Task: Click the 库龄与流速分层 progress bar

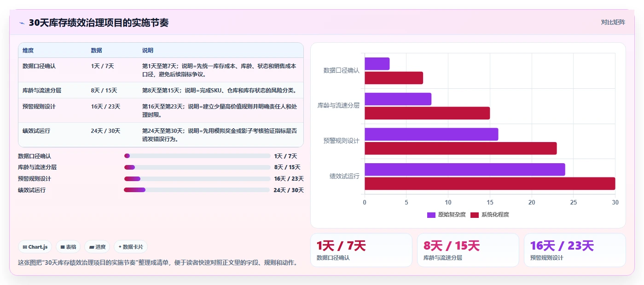Action: tap(197, 167)
